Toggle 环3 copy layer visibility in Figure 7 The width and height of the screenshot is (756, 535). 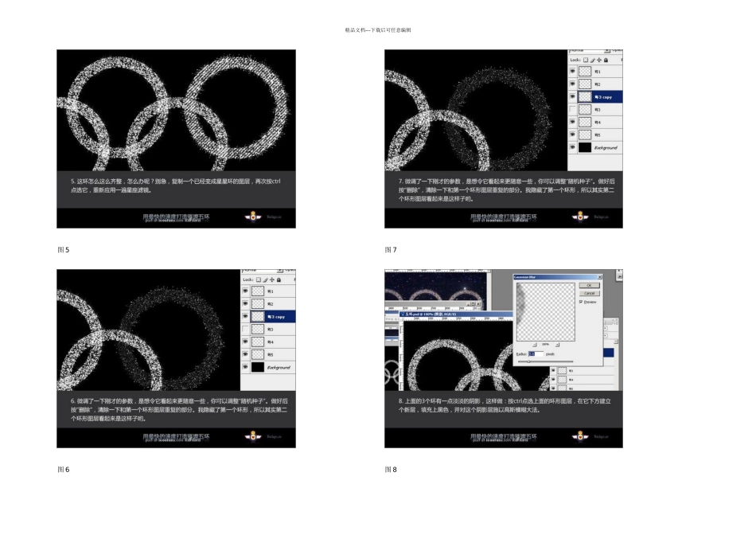tap(573, 97)
